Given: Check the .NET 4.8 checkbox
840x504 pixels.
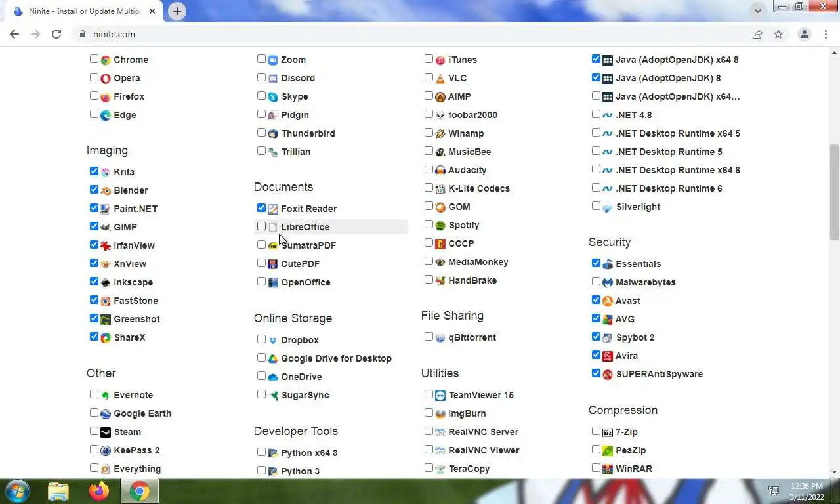Looking at the screenshot, I should pos(597,114).
